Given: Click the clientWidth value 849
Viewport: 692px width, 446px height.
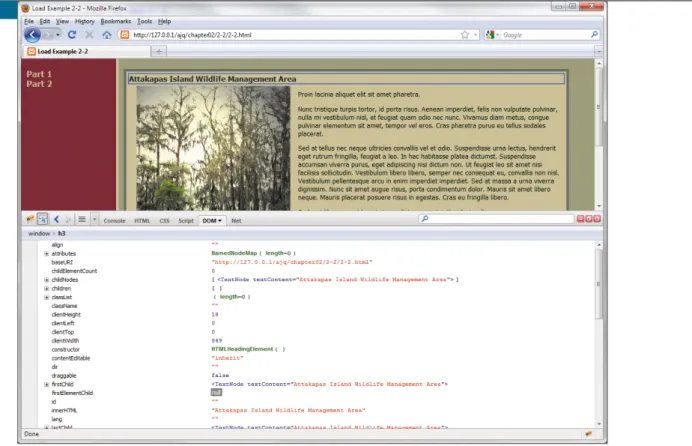Looking at the screenshot, I should [x=217, y=341].
